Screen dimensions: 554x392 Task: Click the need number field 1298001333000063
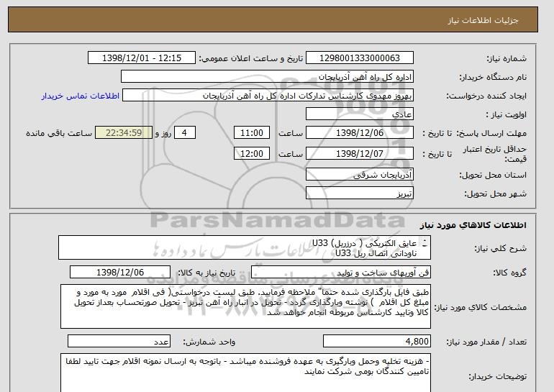coord(360,58)
